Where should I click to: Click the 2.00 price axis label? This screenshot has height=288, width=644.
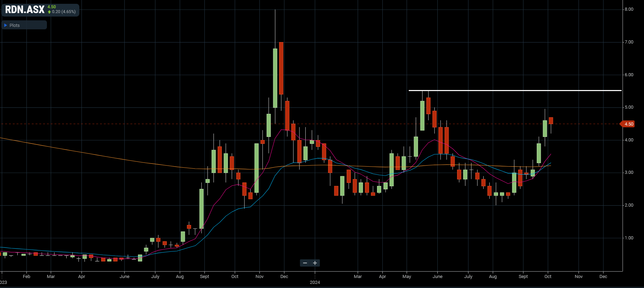629,205
